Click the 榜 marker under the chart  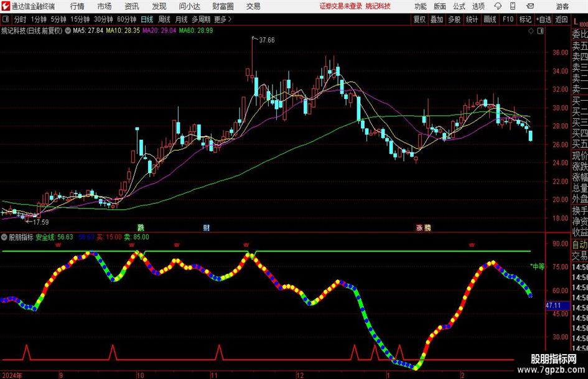click(x=427, y=227)
